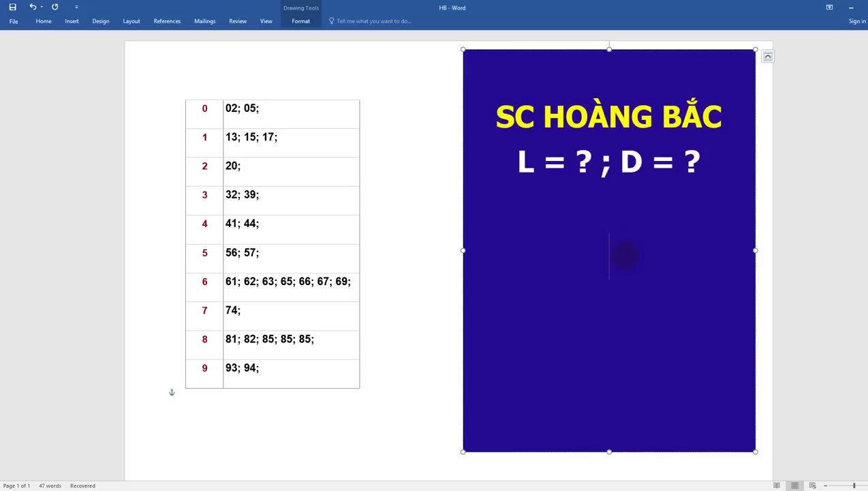
Task: Click the Undo arrow icon
Action: point(32,7)
